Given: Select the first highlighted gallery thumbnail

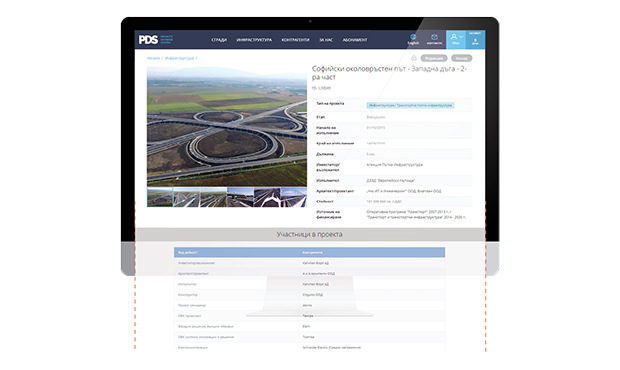Looking at the screenshot, I should (x=160, y=197).
